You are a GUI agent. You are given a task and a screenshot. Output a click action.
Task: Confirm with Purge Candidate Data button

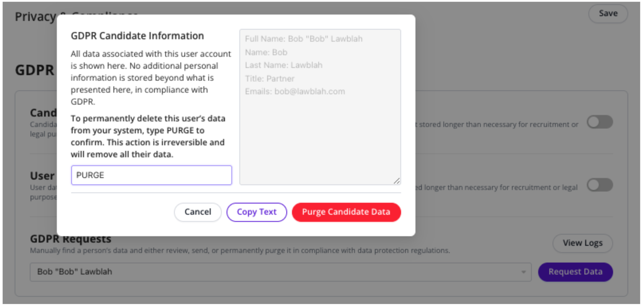pos(346,212)
